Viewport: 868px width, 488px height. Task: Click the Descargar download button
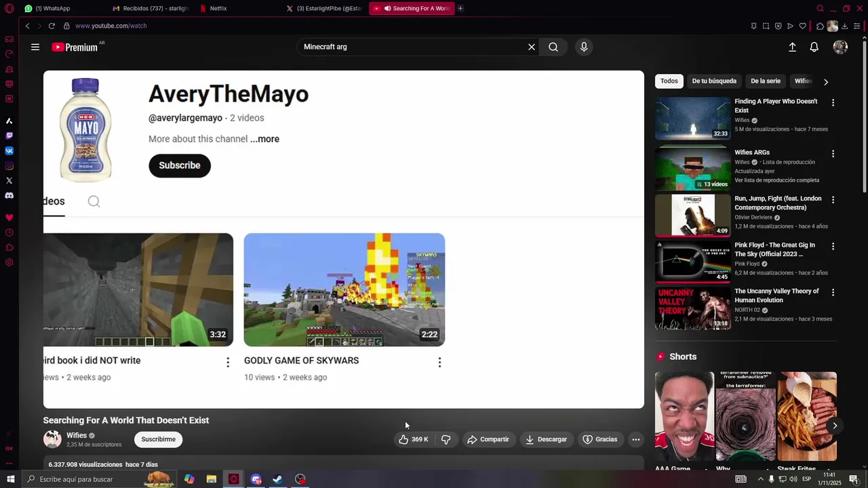pos(546,439)
